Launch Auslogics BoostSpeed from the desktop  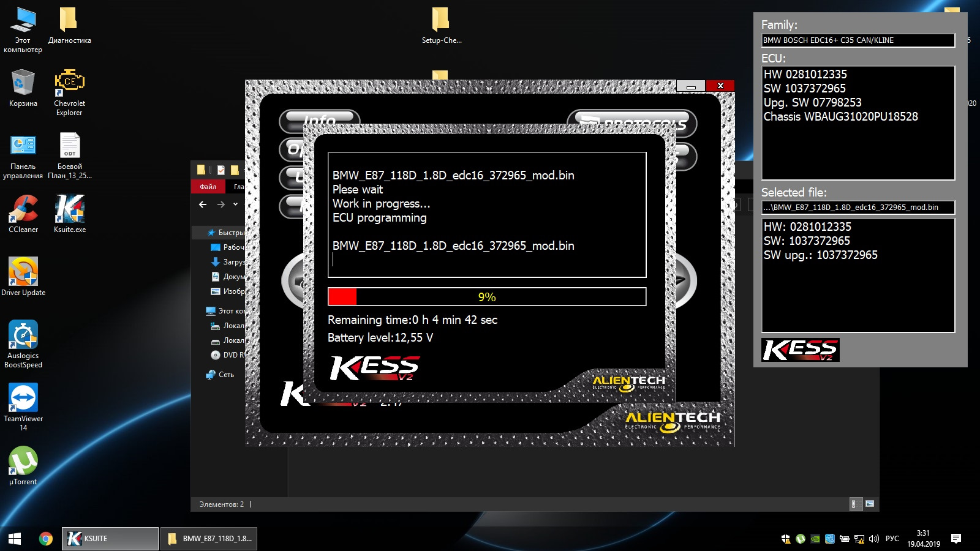coord(23,344)
